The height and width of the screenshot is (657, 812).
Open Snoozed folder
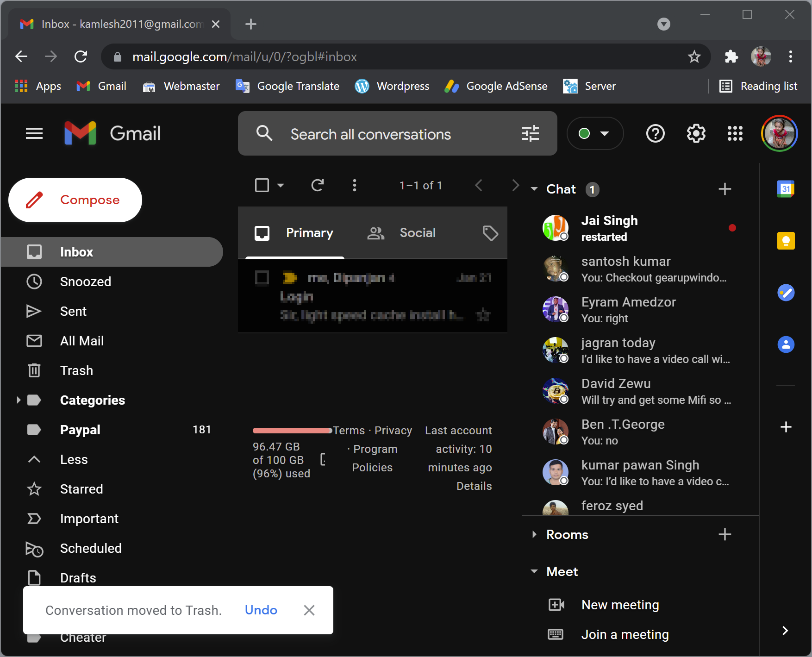pyautogui.click(x=112, y=282)
